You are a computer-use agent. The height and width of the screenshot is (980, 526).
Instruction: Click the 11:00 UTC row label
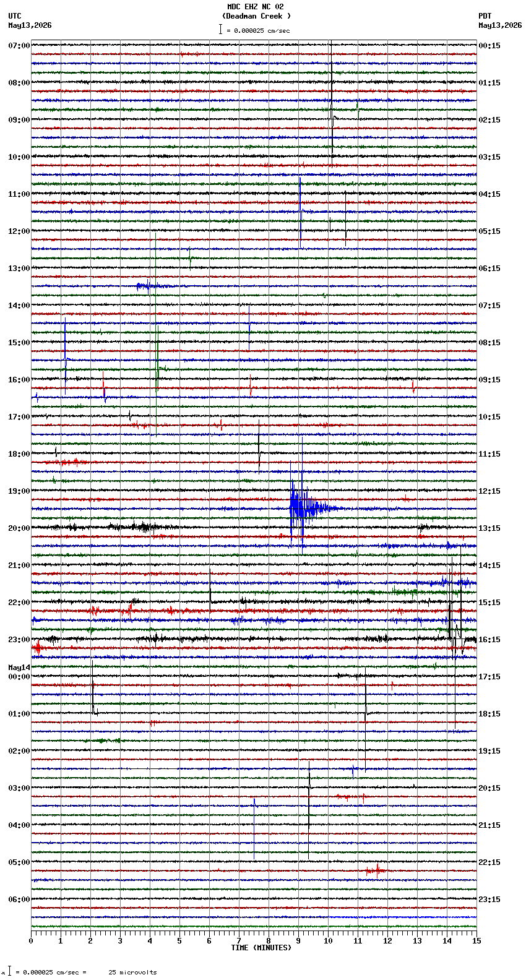19,194
